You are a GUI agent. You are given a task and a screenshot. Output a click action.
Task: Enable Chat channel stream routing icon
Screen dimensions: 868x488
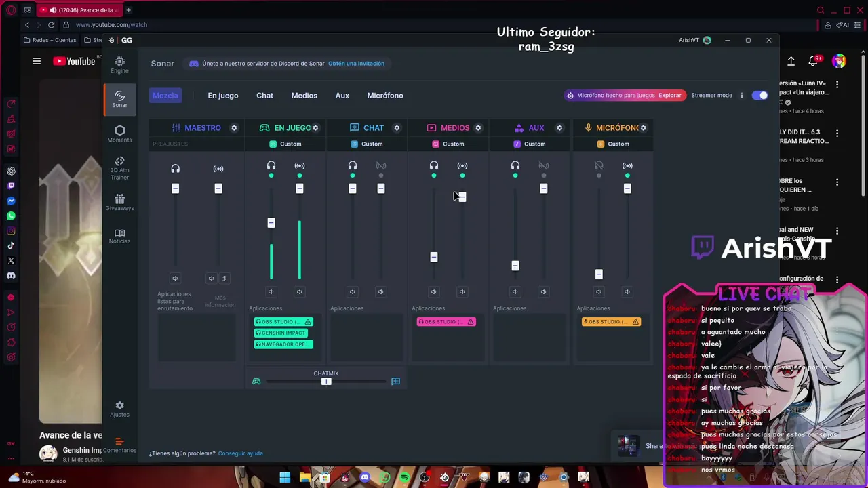381,165
